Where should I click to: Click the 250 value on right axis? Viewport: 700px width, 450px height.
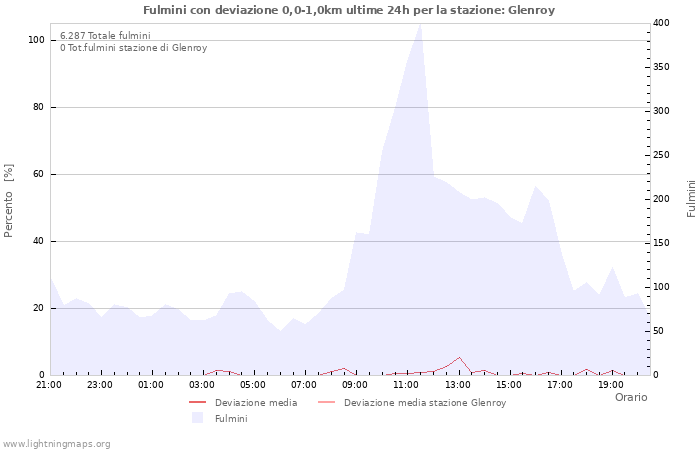(x=661, y=155)
